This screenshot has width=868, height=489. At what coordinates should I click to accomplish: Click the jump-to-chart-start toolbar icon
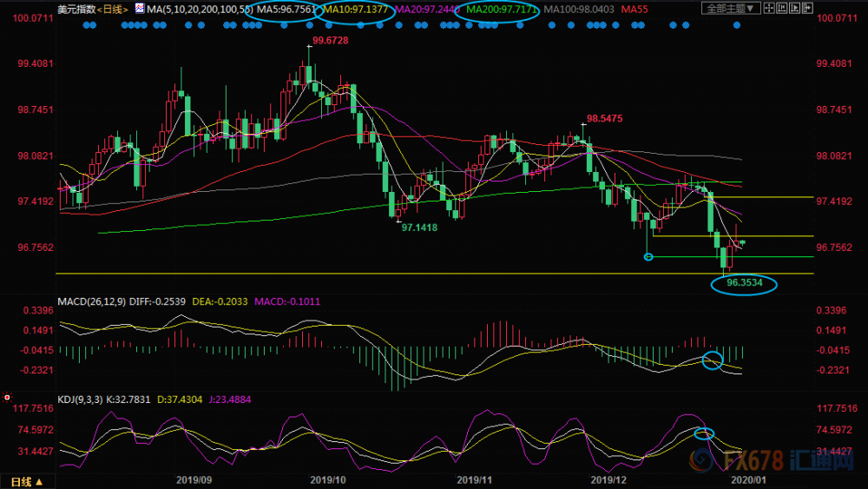click(x=782, y=9)
